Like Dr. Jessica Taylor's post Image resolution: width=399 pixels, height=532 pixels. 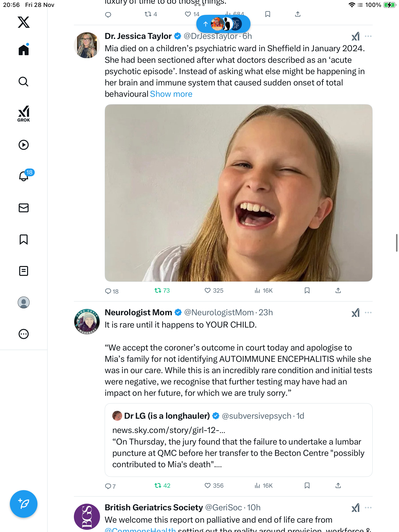point(208,291)
